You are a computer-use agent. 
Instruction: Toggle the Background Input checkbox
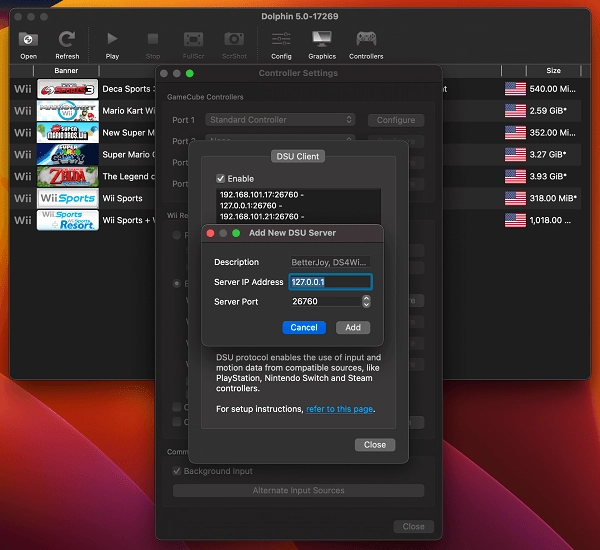(x=177, y=471)
